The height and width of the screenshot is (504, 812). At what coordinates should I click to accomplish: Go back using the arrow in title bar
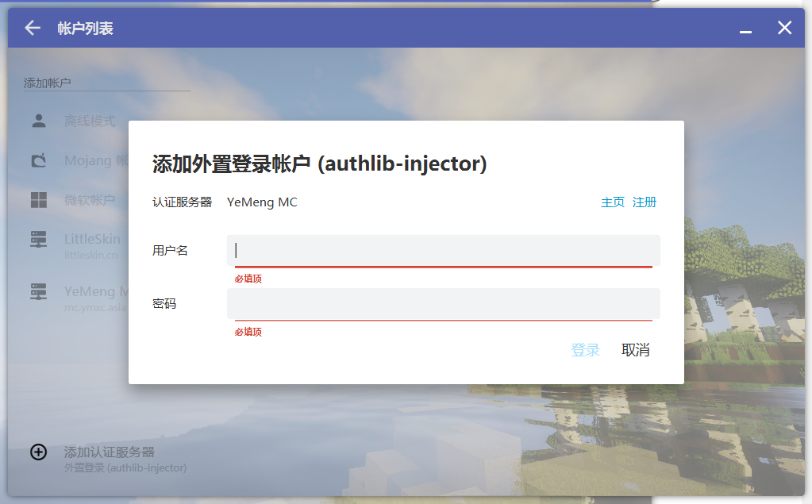coord(33,28)
